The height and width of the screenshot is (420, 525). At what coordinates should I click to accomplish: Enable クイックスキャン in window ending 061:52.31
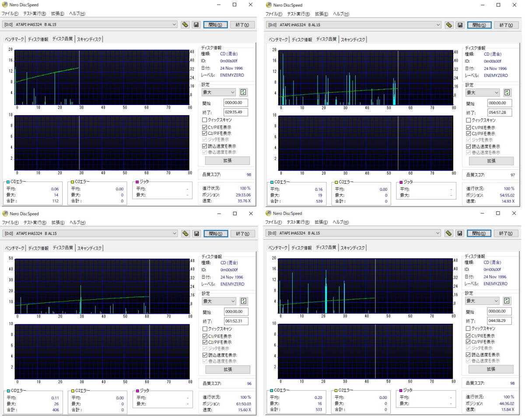point(204,329)
